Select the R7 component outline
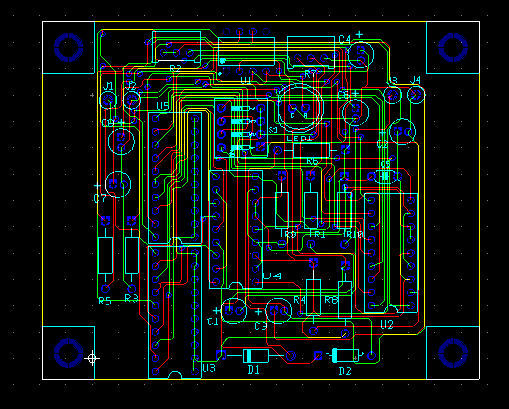Screen dimensions: 509x409 coord(311,53)
